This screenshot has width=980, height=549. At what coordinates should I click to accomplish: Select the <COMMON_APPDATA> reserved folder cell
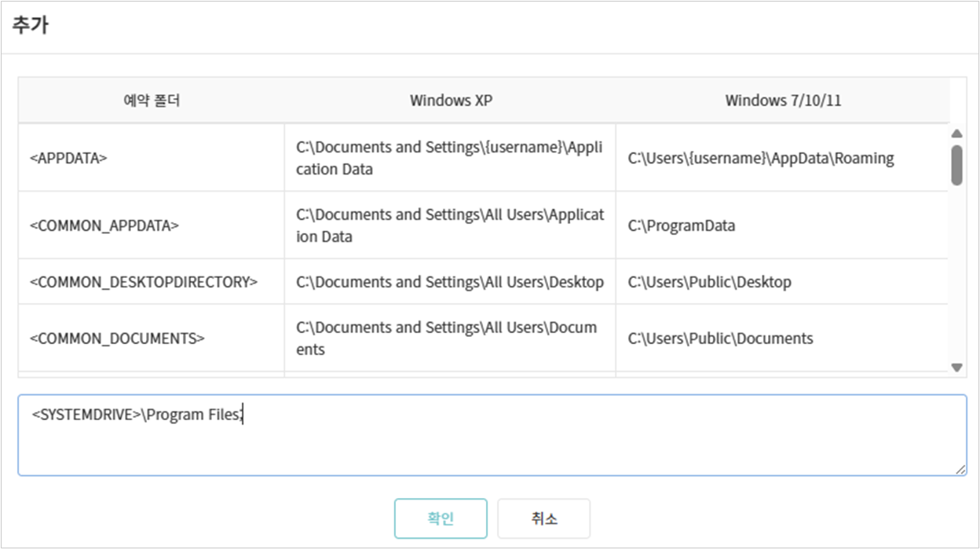[x=152, y=225]
